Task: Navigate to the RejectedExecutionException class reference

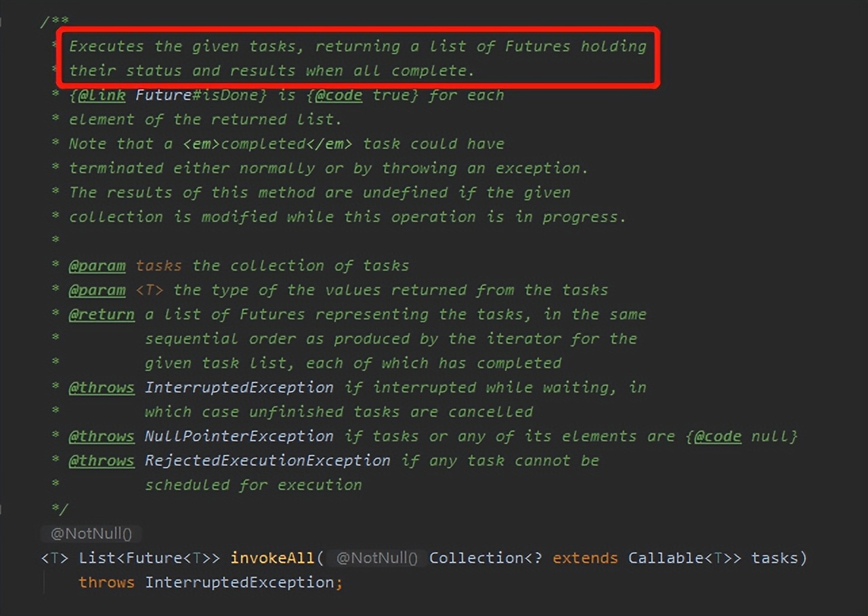Action: [x=267, y=461]
